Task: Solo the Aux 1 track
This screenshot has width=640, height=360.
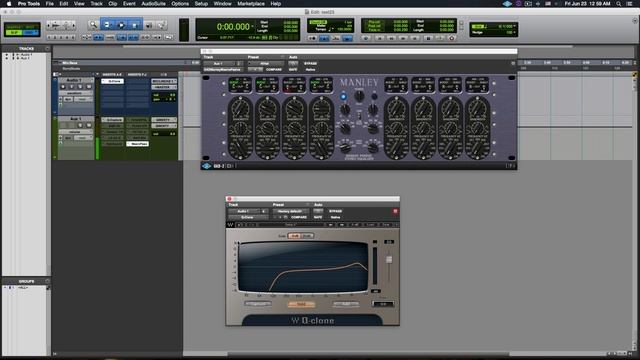Action: [80, 125]
